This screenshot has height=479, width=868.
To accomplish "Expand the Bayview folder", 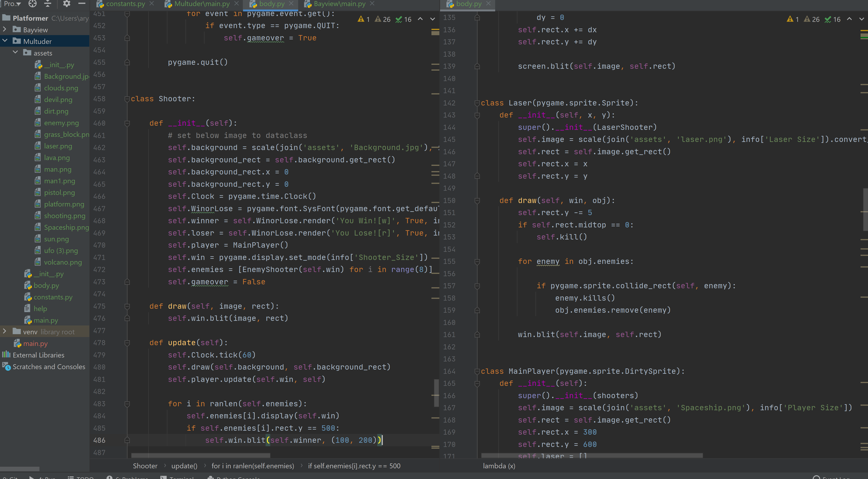I will pyautogui.click(x=5, y=30).
